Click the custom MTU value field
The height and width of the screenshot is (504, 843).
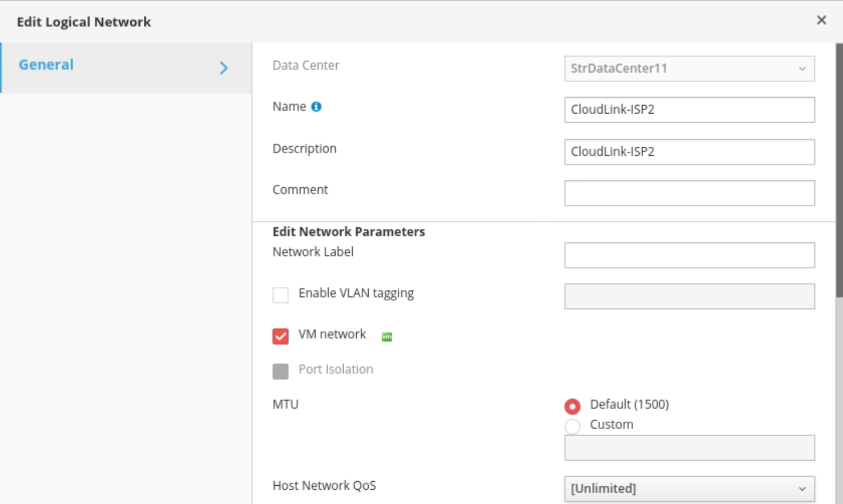[x=689, y=448]
